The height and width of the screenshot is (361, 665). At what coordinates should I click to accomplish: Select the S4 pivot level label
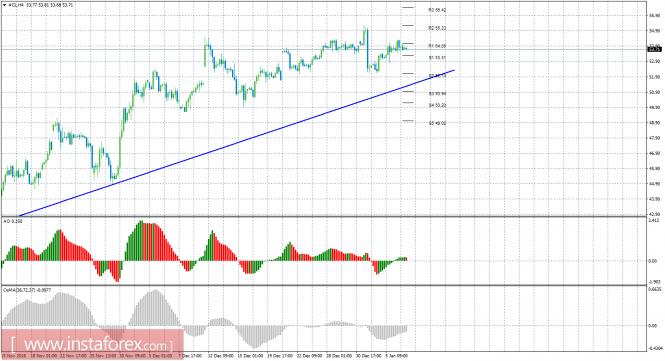437,105
